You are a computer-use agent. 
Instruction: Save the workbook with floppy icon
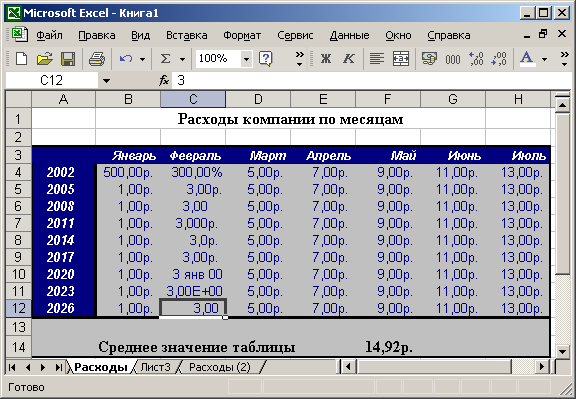coord(68,59)
